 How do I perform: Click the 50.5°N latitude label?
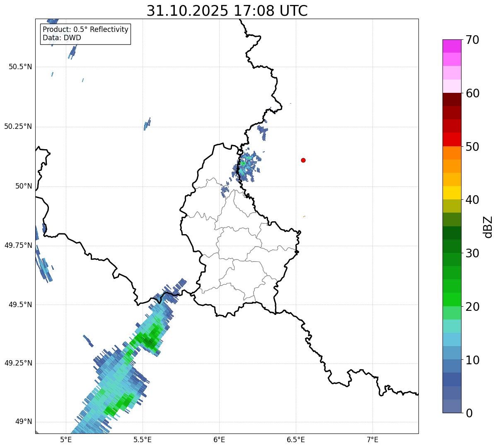(x=20, y=67)
